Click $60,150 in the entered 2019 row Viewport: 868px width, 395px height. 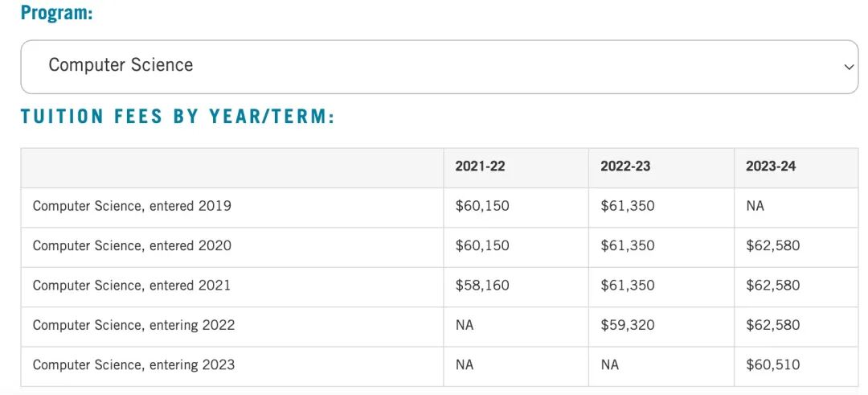(x=482, y=206)
